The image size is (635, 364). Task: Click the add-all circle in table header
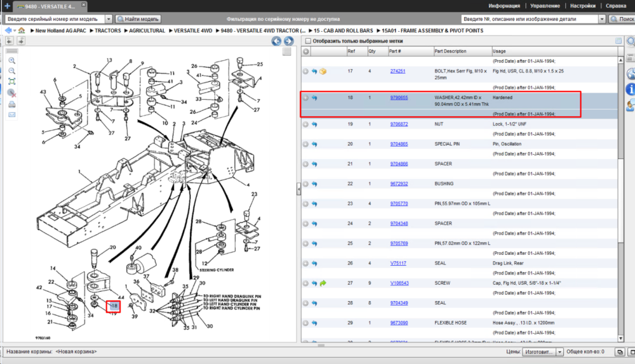(x=306, y=51)
